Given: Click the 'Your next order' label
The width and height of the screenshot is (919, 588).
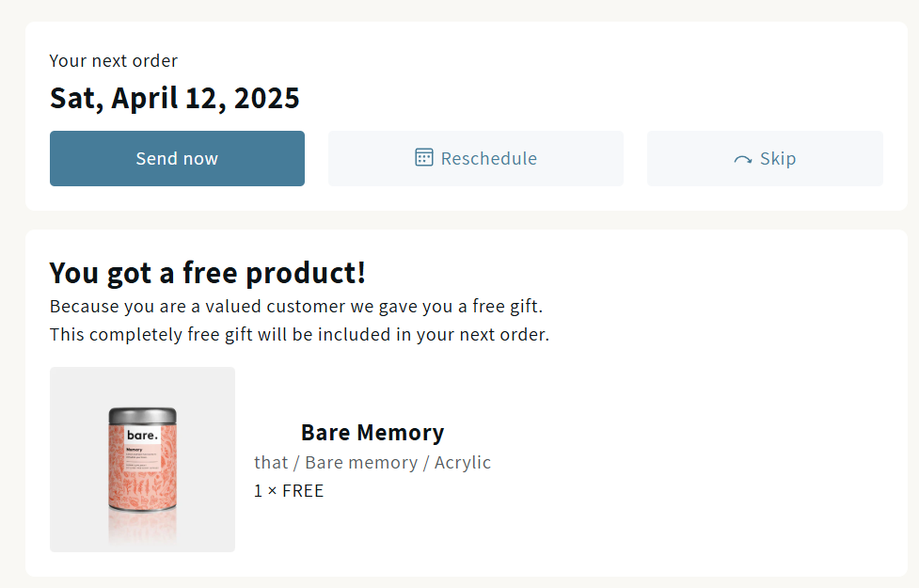Looking at the screenshot, I should pyautogui.click(x=114, y=61).
